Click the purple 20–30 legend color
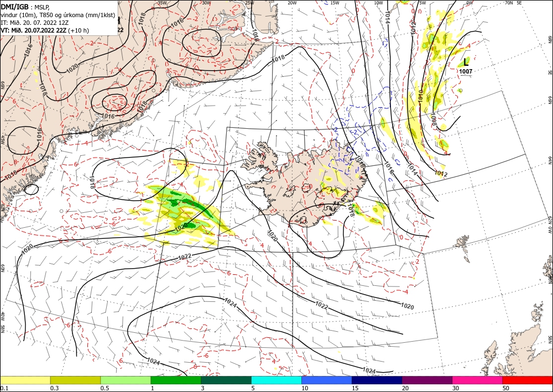Viewport: 553px width, 392px height. click(427, 380)
